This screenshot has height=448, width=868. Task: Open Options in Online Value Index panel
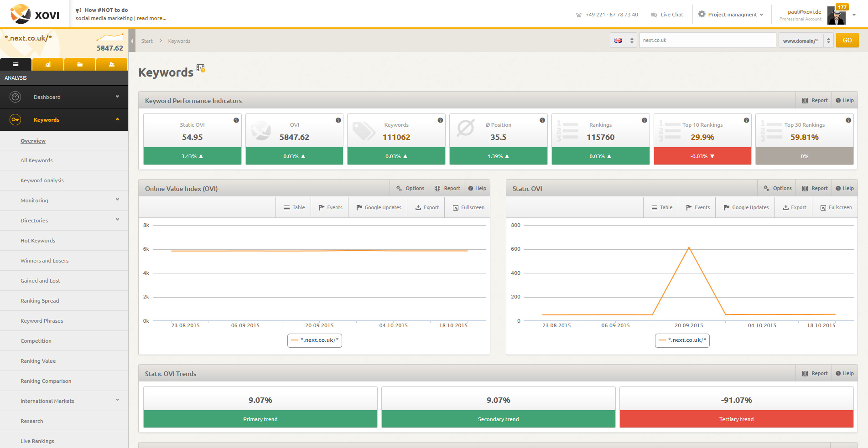[410, 188]
